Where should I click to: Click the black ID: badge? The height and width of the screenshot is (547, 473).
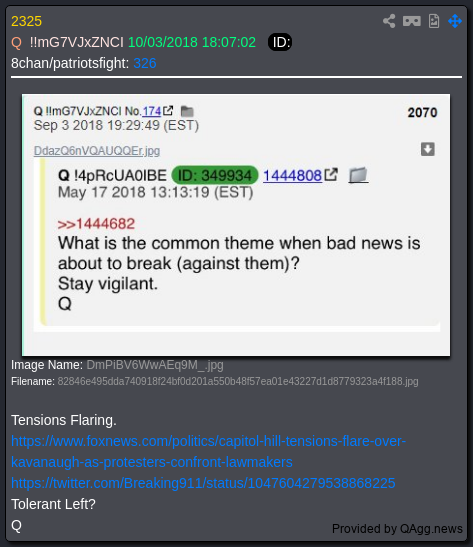pyautogui.click(x=280, y=42)
